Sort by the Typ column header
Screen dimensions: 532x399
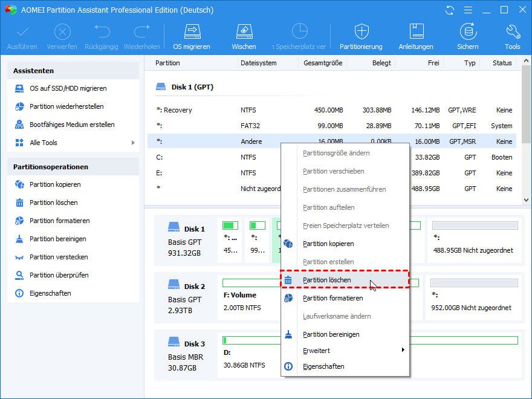tap(470, 63)
